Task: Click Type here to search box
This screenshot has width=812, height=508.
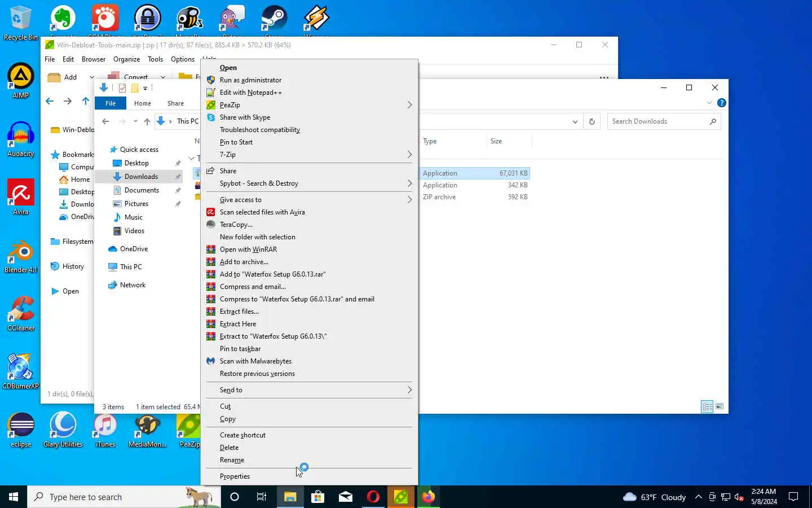Action: (123, 497)
